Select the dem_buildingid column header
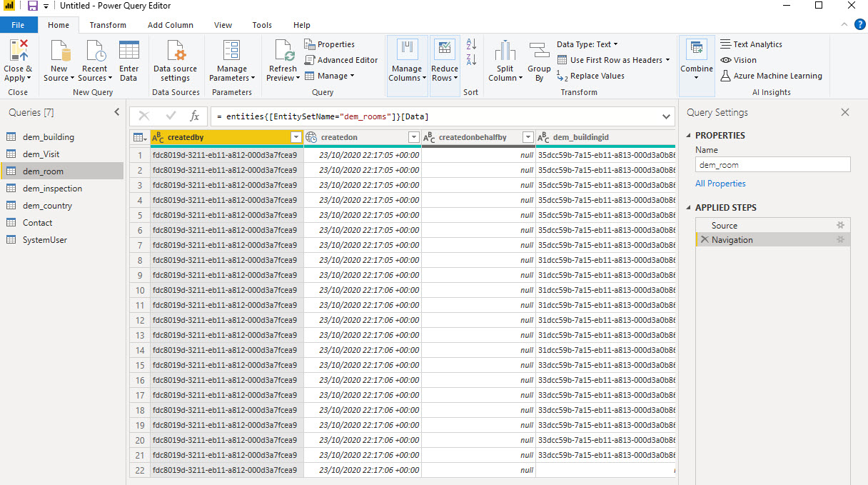The width and height of the screenshot is (868, 485). pos(605,137)
